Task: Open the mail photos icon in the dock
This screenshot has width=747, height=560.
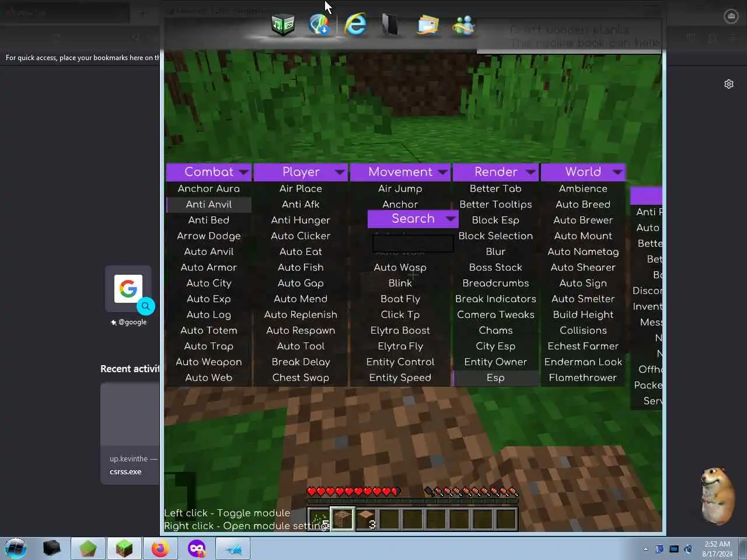Action: coord(428,25)
